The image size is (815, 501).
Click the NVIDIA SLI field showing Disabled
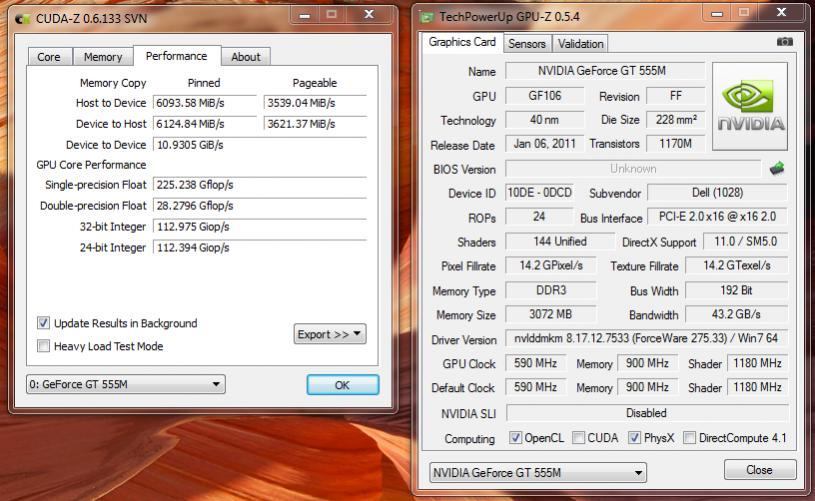[646, 413]
